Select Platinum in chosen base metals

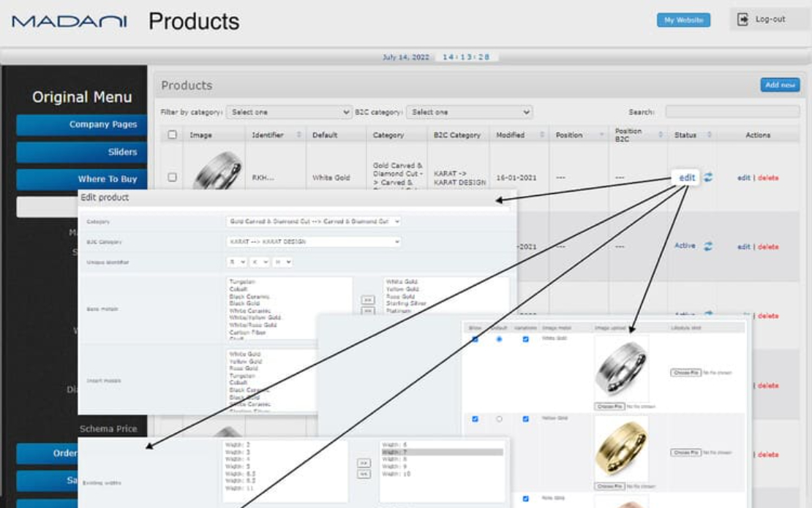coord(398,311)
